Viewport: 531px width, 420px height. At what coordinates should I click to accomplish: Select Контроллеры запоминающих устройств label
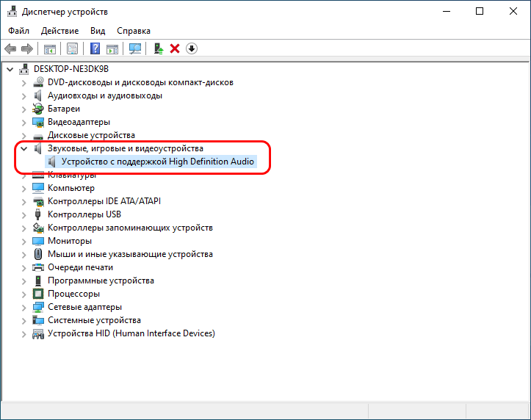(130, 228)
